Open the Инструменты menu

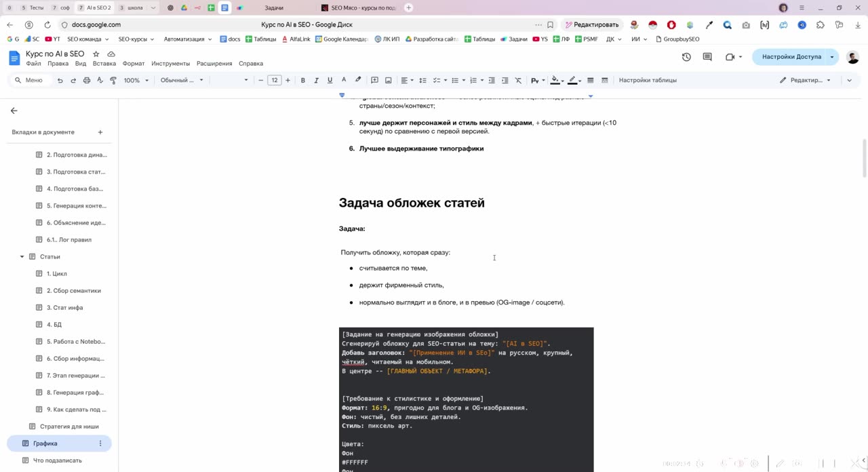[x=171, y=64]
